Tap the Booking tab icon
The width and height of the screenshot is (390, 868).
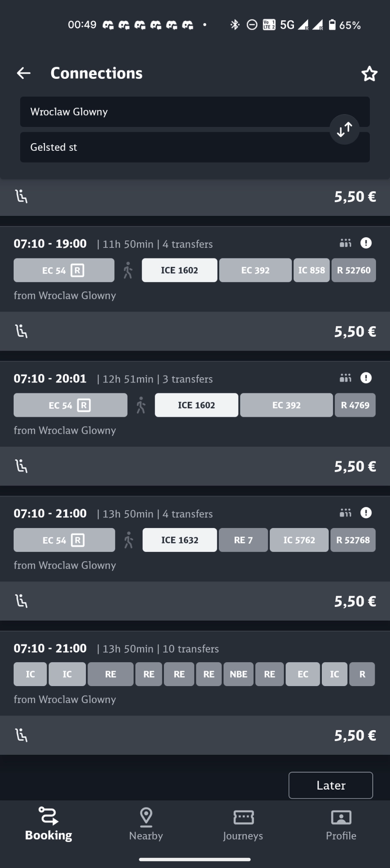[x=49, y=817]
